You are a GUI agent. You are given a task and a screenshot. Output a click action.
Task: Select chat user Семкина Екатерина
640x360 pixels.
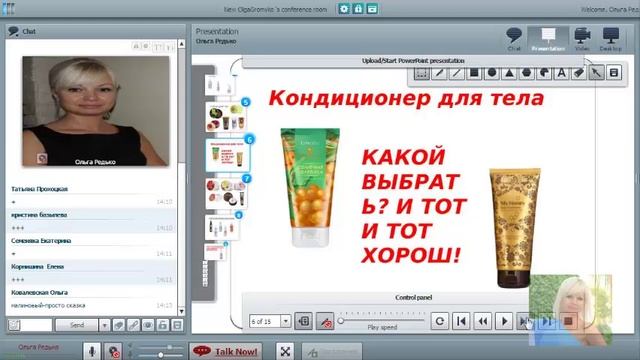(x=41, y=241)
